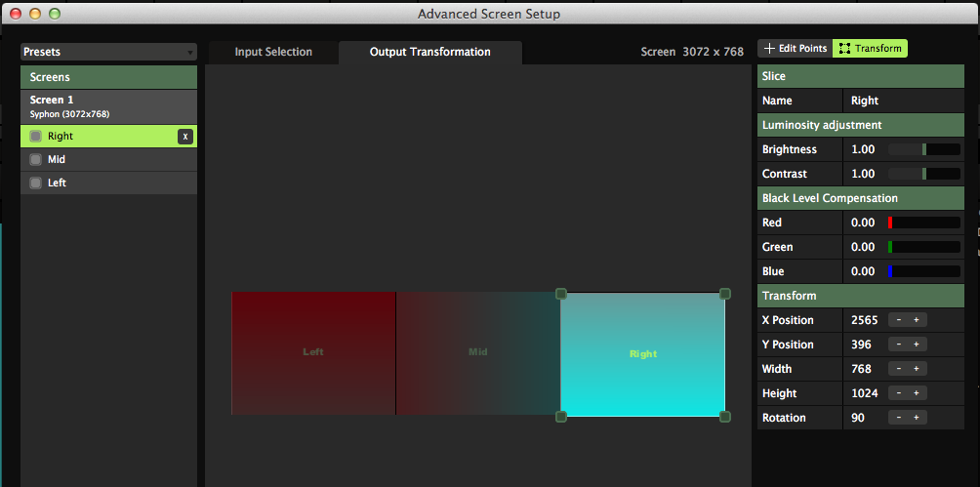The height and width of the screenshot is (487, 980).
Task: Click the slice Name field showing Right
Action: pyautogui.click(x=901, y=101)
